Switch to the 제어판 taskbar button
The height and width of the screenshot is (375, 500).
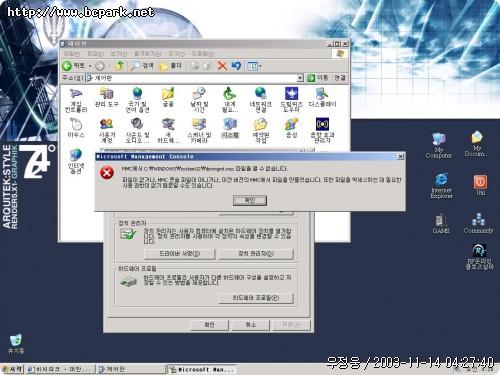pyautogui.click(x=131, y=369)
